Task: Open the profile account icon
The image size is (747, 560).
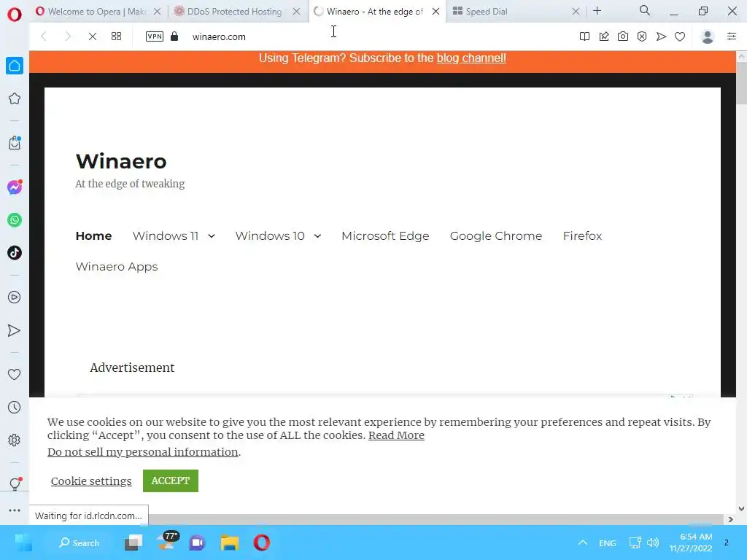Action: pos(708,36)
